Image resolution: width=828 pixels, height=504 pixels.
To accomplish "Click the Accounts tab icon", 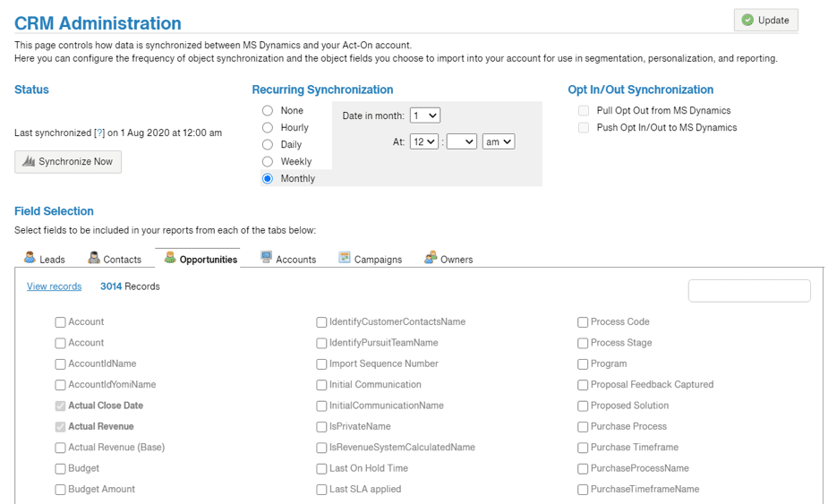I will (267, 258).
